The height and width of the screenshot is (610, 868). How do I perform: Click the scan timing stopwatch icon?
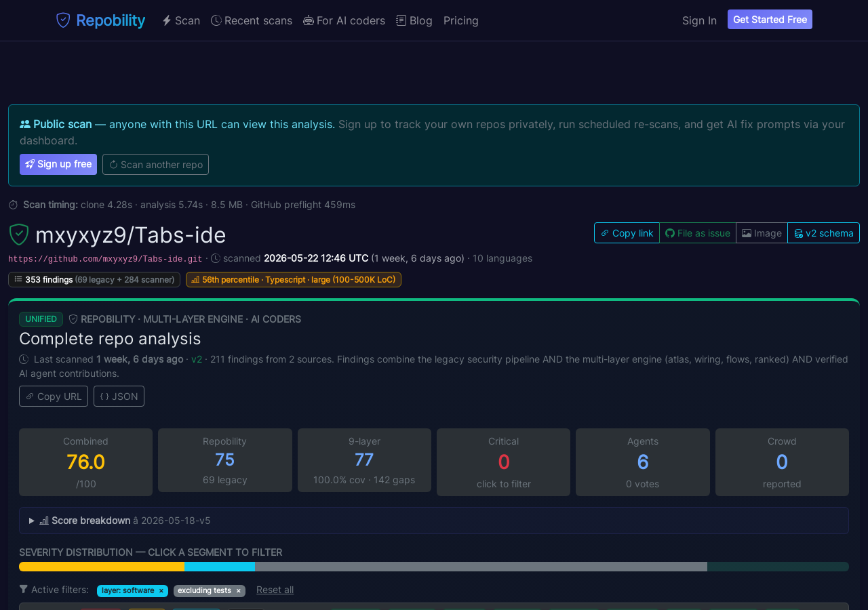point(13,205)
